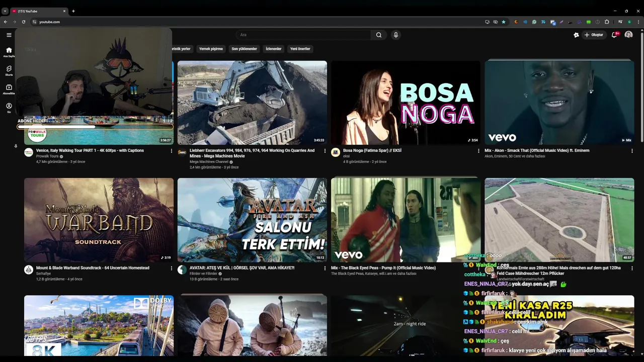
Task: Play the aerial corn field thumbnail
Action: pyautogui.click(x=559, y=220)
